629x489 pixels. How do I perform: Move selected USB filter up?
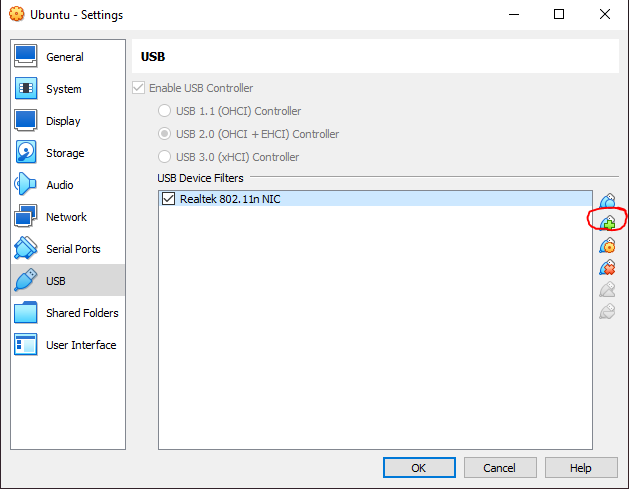tap(607, 289)
